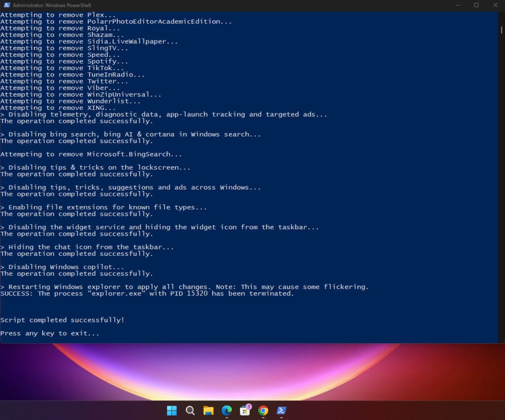Close the Administrator PowerShell window

495,5
